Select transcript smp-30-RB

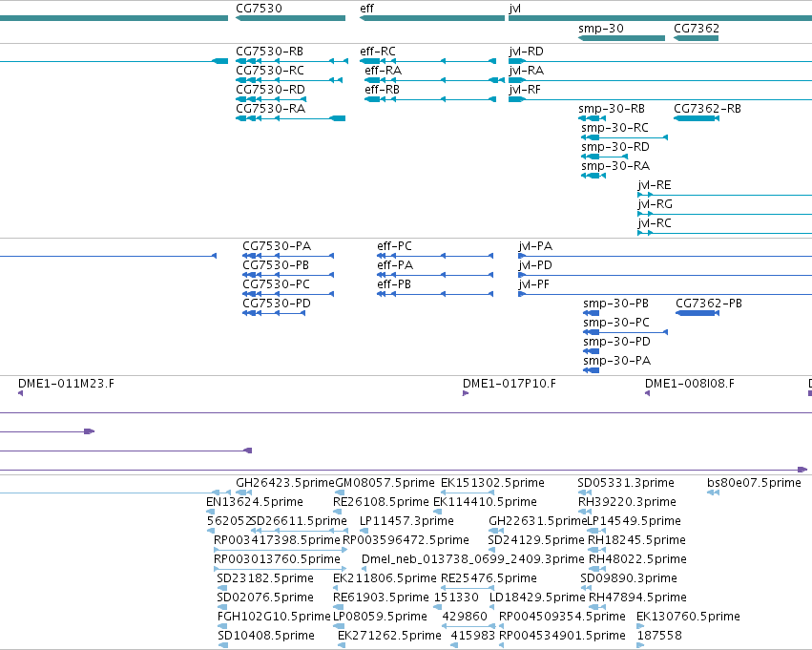[x=592, y=118]
